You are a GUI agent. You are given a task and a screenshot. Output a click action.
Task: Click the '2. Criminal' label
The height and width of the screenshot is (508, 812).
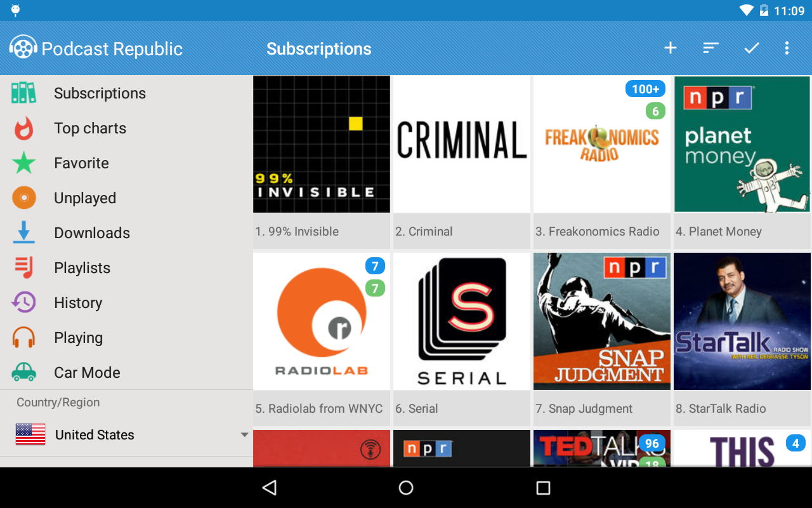coord(424,231)
